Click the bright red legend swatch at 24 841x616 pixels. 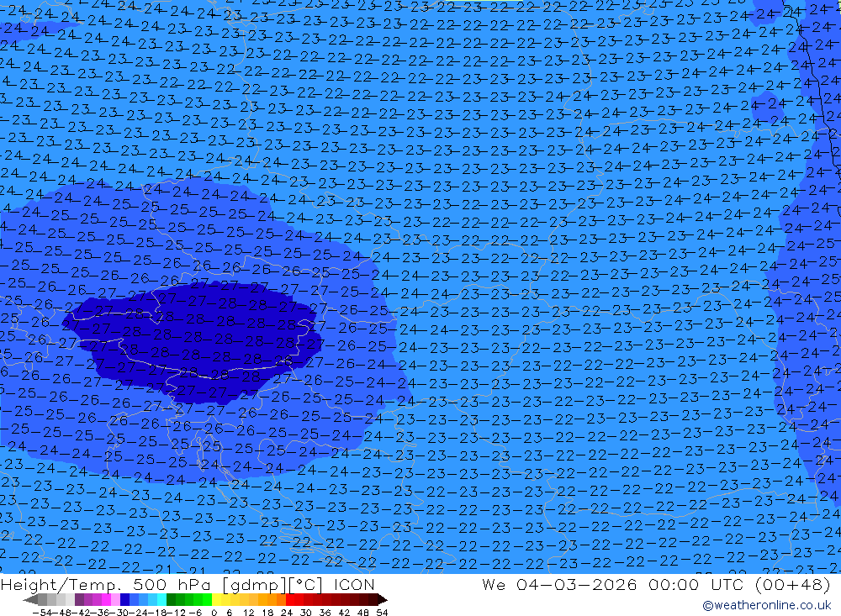(x=290, y=599)
